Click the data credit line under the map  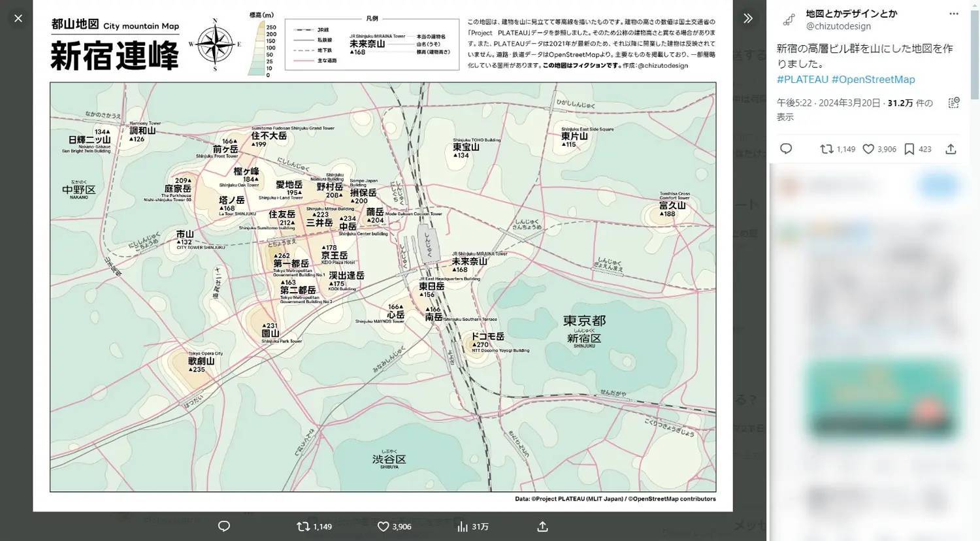(615, 499)
